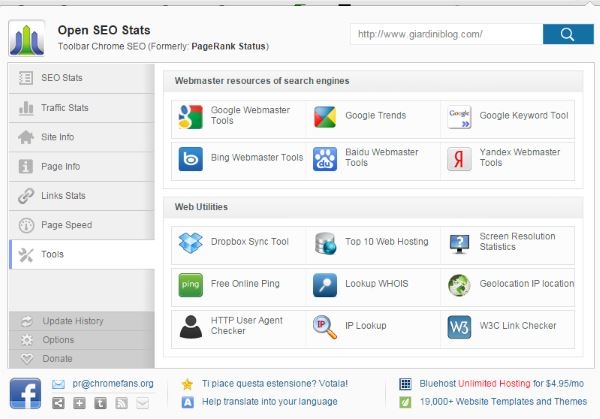
Task: Click '19,000+ Website Templates and Themes' link
Action: pyautogui.click(x=503, y=401)
